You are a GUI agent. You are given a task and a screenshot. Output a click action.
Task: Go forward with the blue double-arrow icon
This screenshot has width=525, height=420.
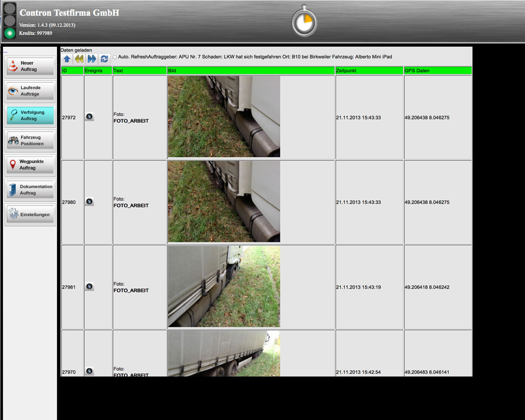[x=92, y=59]
